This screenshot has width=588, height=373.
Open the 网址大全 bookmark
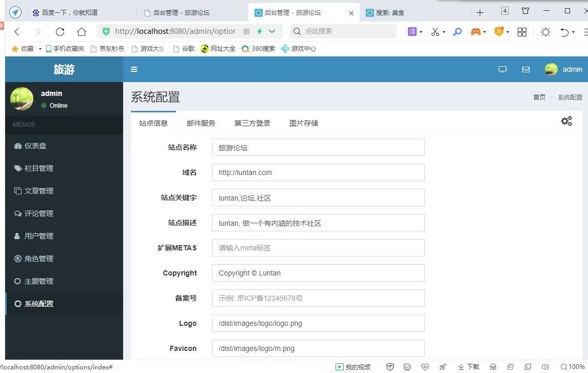(x=218, y=49)
